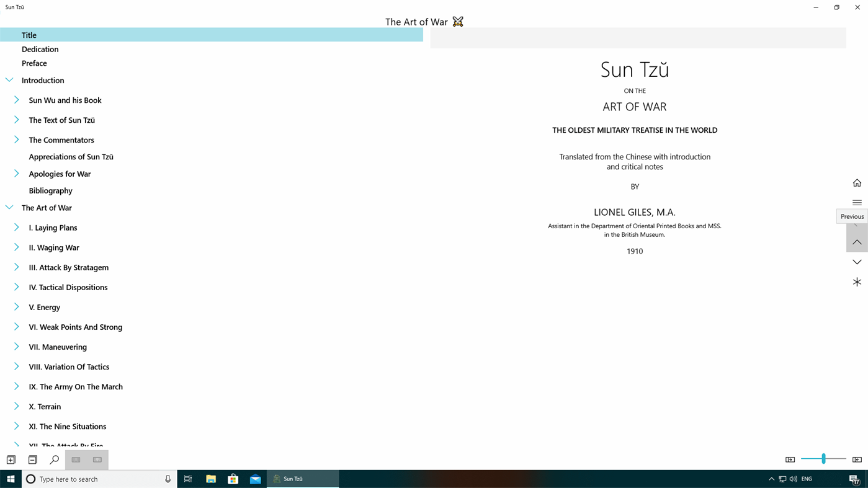
Task: Open the contents hamburger icon on the right
Action: [857, 202]
